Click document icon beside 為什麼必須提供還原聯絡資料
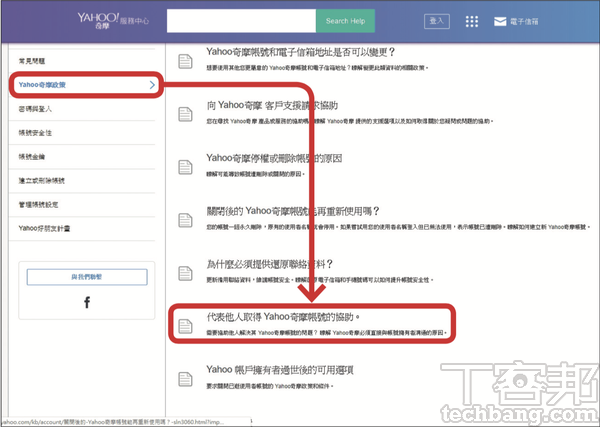Screen dimensions: 600x427 pos(185,273)
